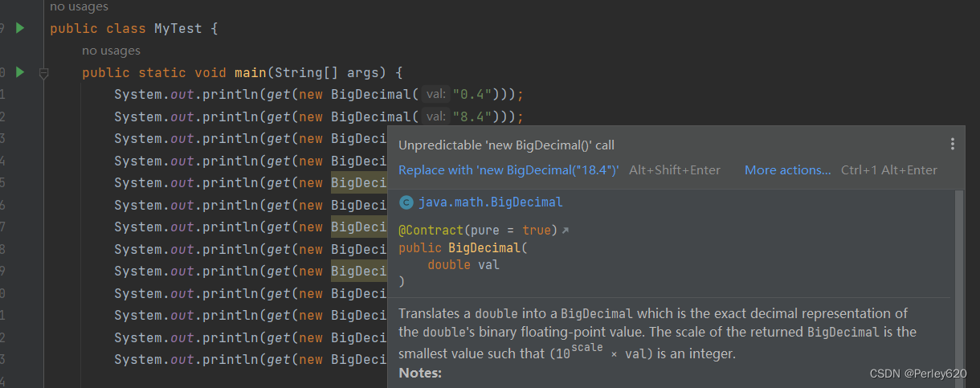
Task: Click the val: hint for "0.4"
Action: click(436, 95)
